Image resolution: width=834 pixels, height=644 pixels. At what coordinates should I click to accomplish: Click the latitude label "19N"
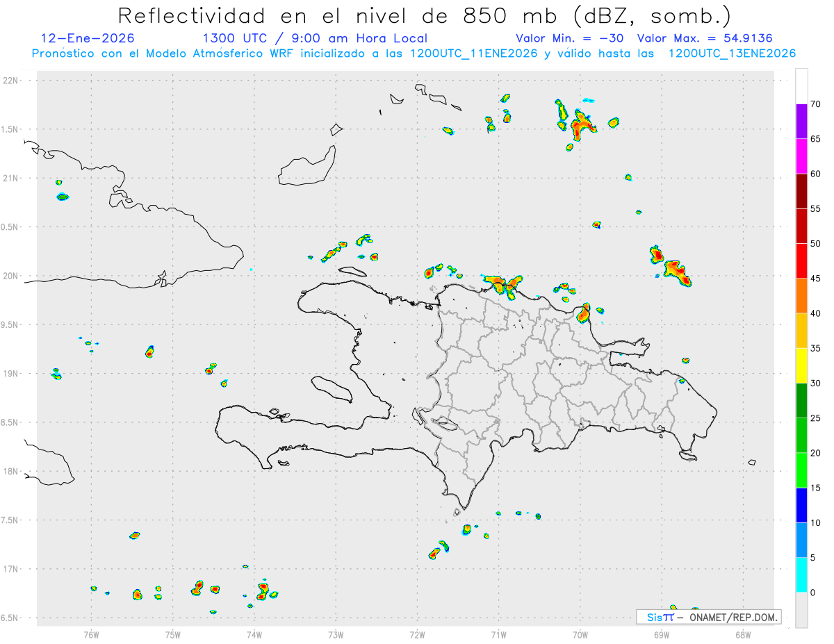pos(12,374)
